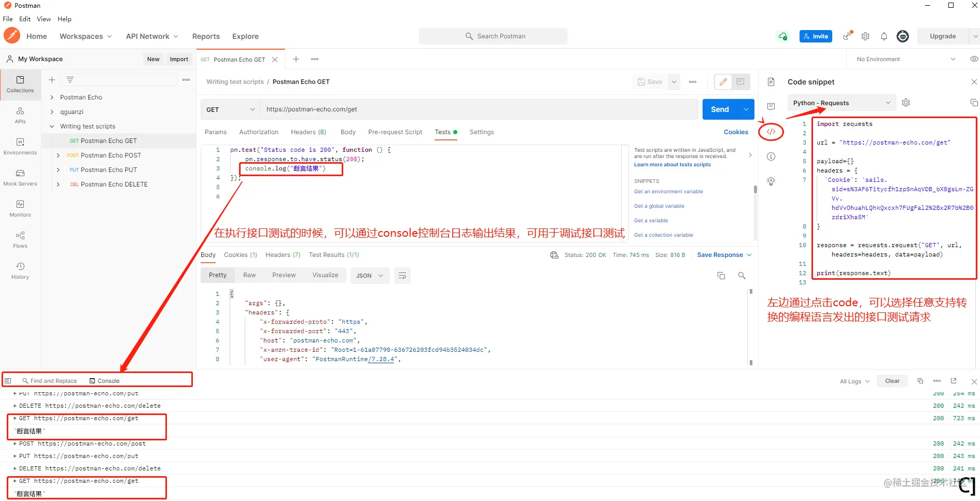Screen dimensions: 980x501
Task: Click the Send button
Action: coord(720,109)
